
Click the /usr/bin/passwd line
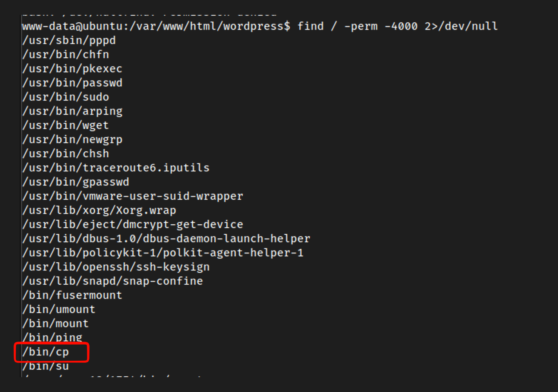72,83
